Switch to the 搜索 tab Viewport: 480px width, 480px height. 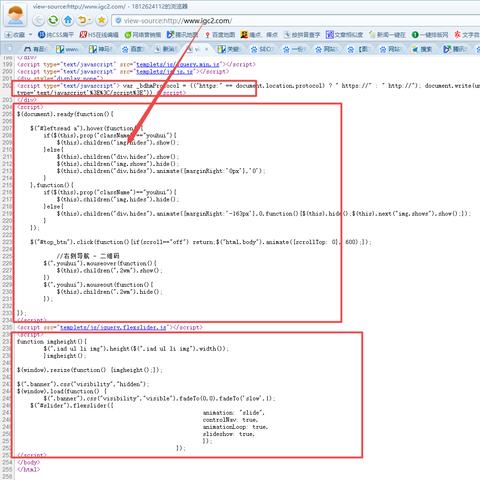click(422, 49)
